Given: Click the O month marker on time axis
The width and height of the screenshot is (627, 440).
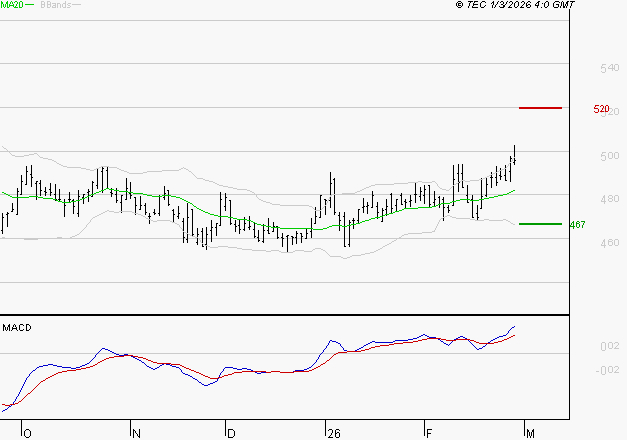Looking at the screenshot, I should coord(27,434).
